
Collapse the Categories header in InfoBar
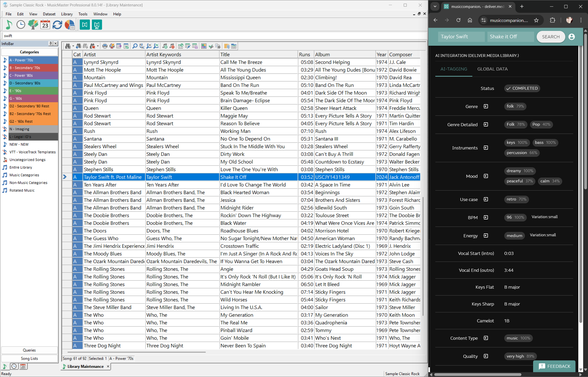coord(29,52)
